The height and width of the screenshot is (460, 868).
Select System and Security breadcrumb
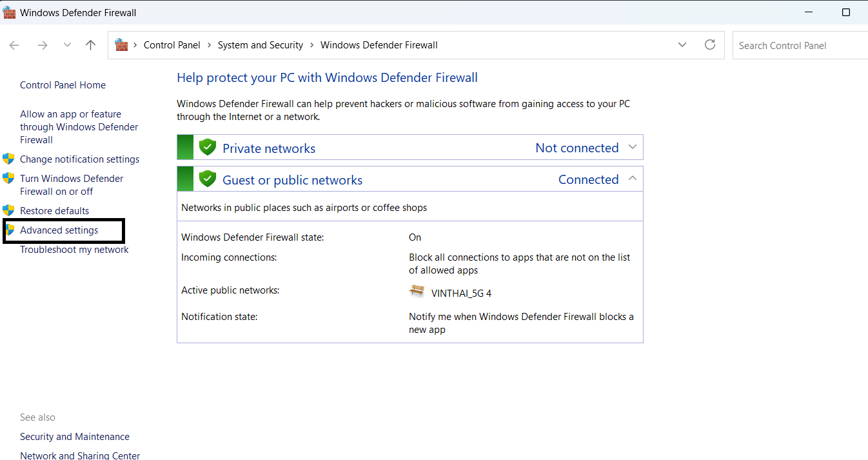click(x=260, y=45)
